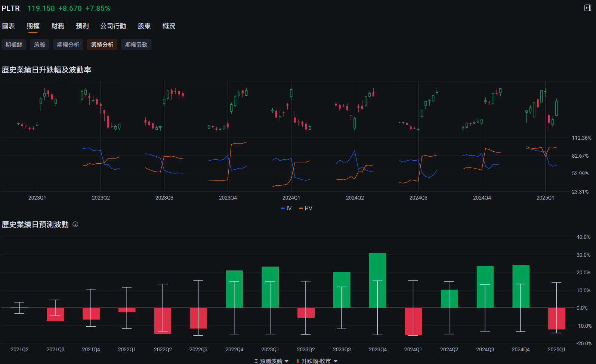Switch to the 圖表 tab

[8, 26]
